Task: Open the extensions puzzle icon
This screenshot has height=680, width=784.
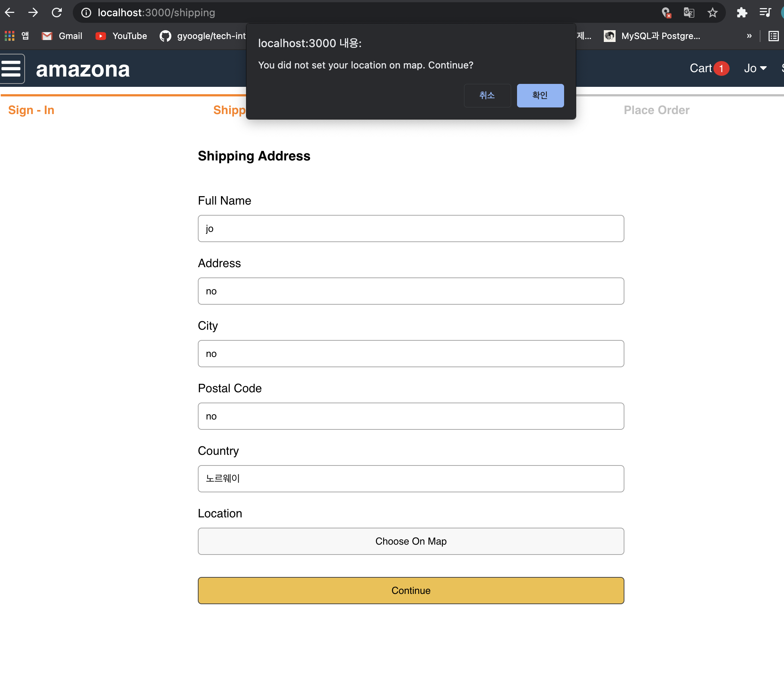Action: [741, 13]
